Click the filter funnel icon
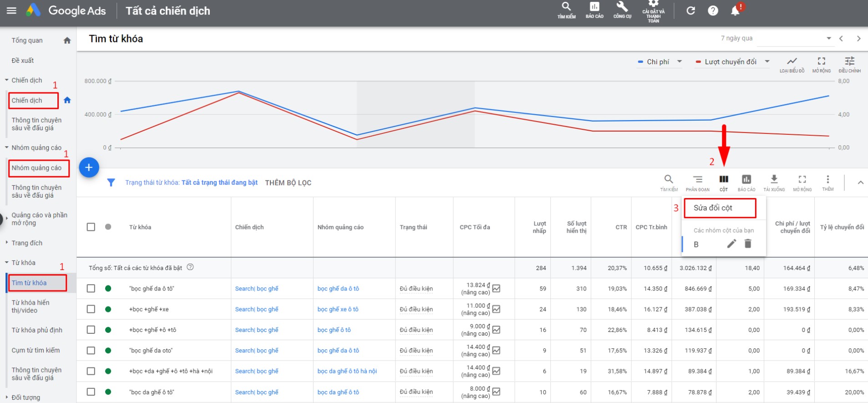The width and height of the screenshot is (868, 403). [x=111, y=183]
